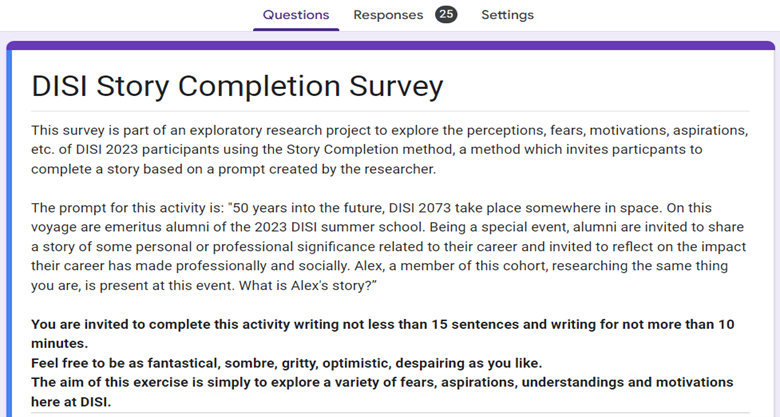
Task: Go to the Settings tab
Action: (x=507, y=15)
